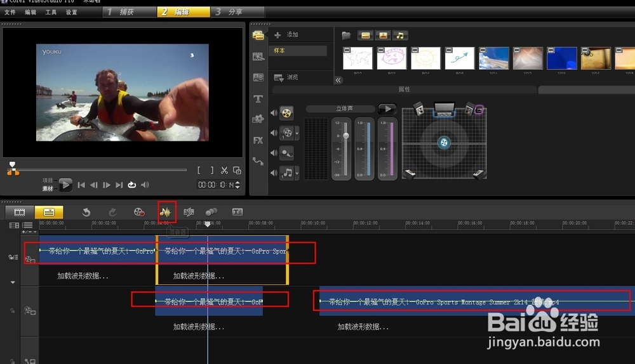Mute the Overlay track speaker in mixer
Image resolution: width=635 pixels, height=364 pixels.
274,133
